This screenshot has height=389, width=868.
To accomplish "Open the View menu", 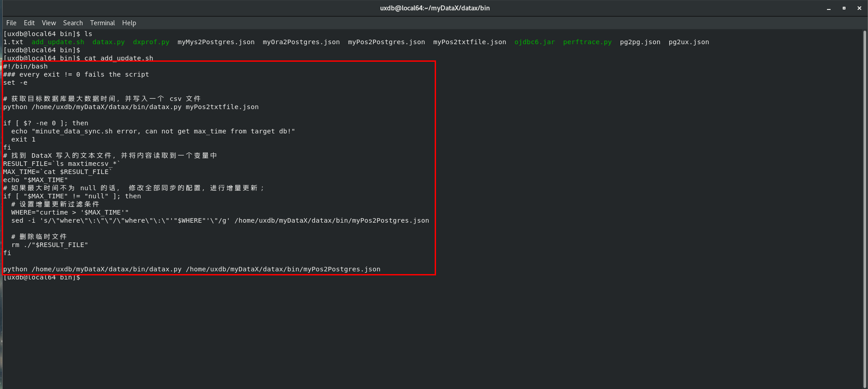I will pos(49,23).
